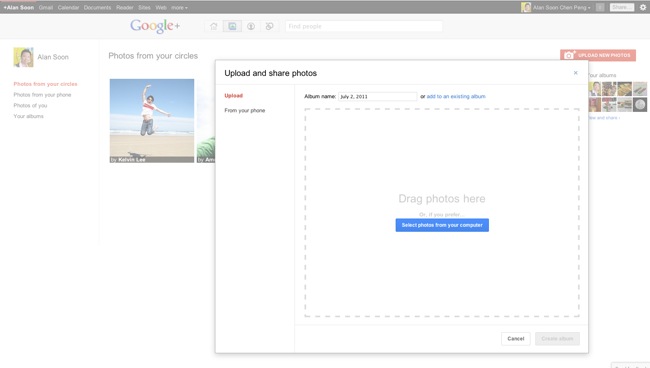Click the Upload New Photos button
Image resolution: width=650 pixels, height=368 pixels.
coord(598,55)
